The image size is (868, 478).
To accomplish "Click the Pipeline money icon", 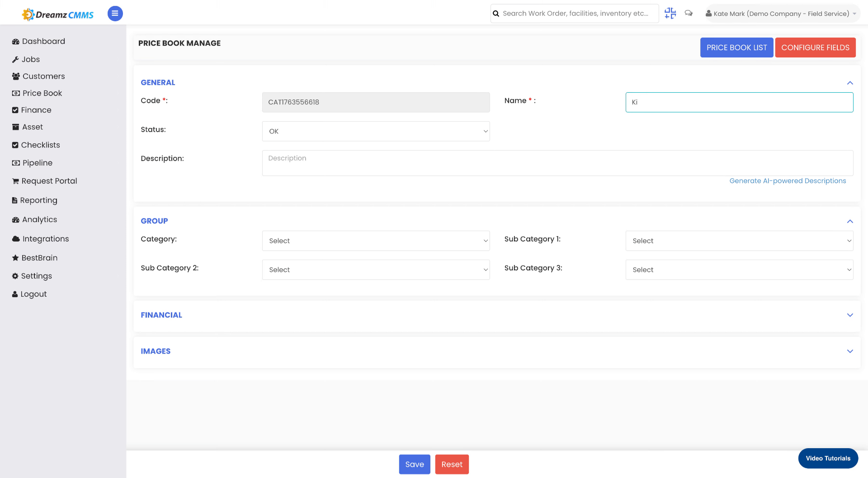I will coord(16,163).
